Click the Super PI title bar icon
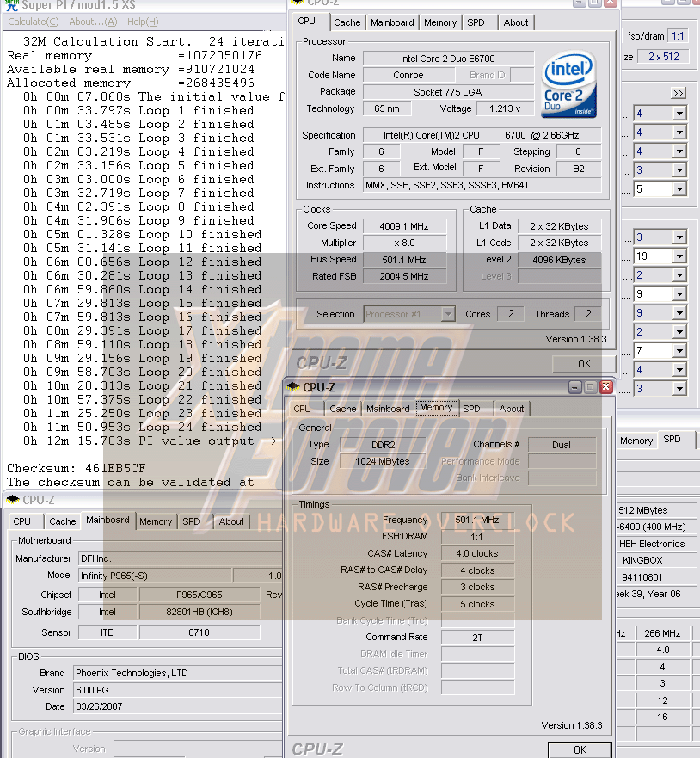Image resolution: width=700 pixels, height=758 pixels. click(x=12, y=5)
